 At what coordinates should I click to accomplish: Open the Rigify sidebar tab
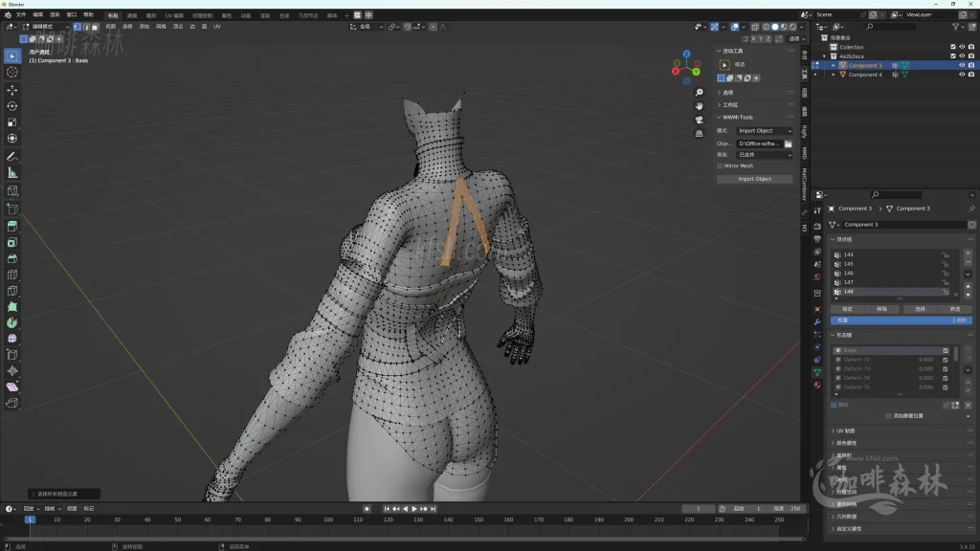(x=804, y=131)
